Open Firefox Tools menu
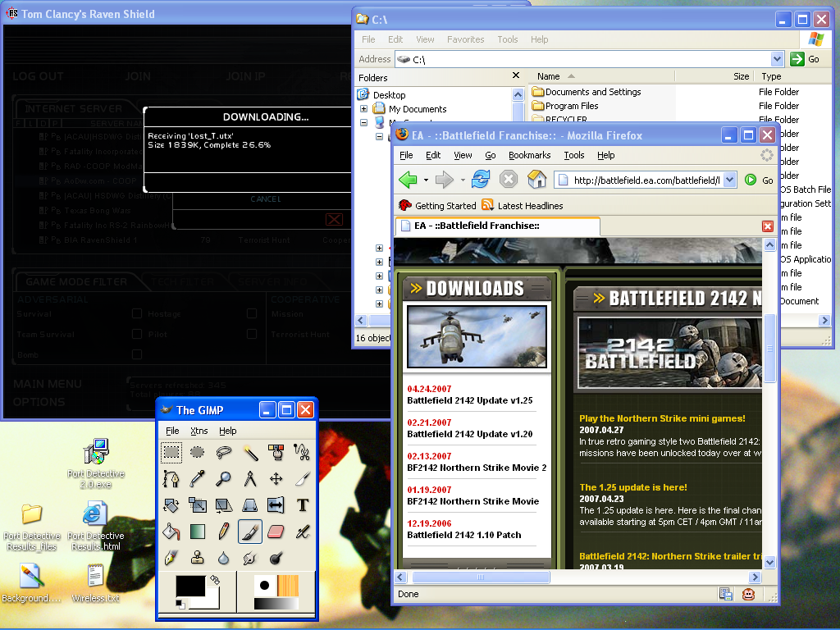 click(x=573, y=155)
